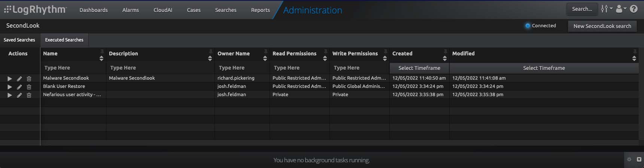644x168 pixels.
Task: Run the Malware Secondlook search play icon
Action: coord(10,79)
